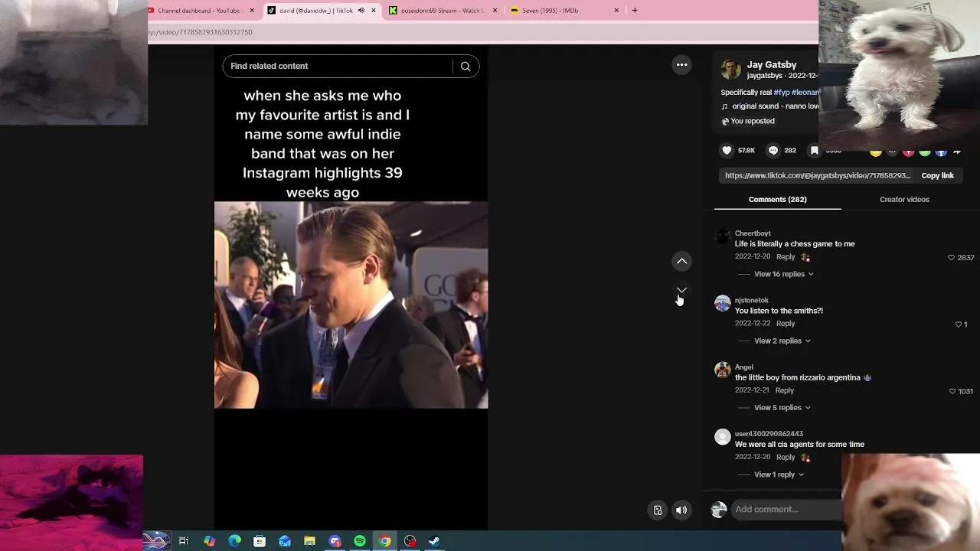Open Angel's avatar

[x=723, y=370]
